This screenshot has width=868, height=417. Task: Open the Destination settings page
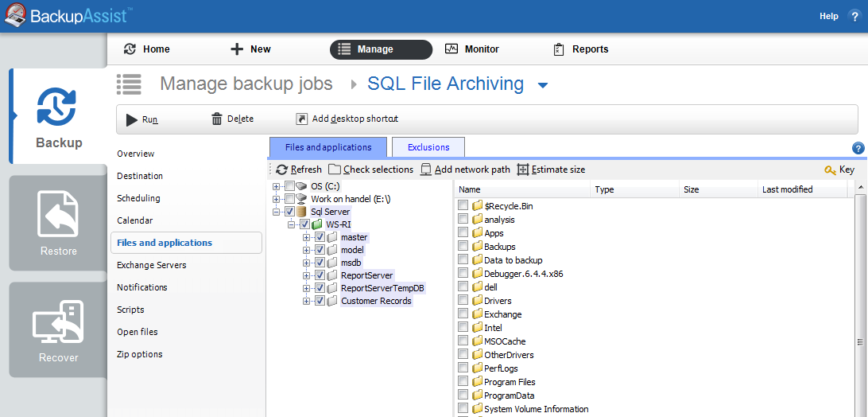[x=140, y=176]
